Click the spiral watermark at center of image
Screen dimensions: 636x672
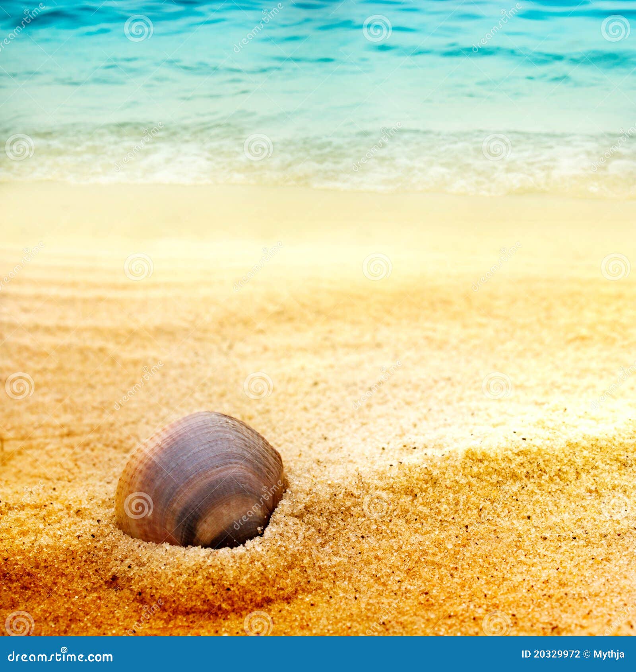258,386
